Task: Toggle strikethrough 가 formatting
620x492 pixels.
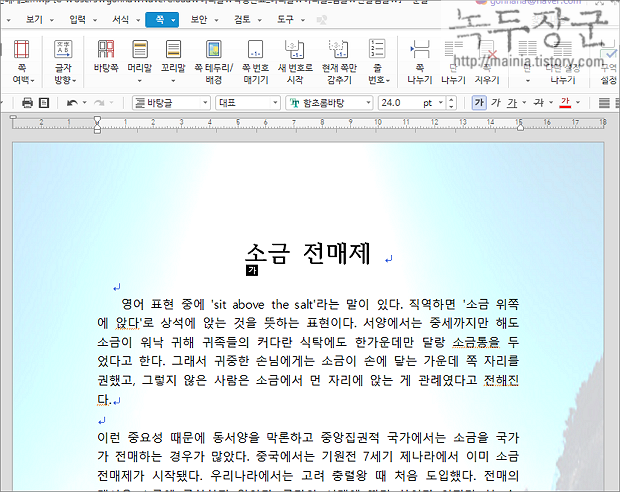Action: [539, 103]
